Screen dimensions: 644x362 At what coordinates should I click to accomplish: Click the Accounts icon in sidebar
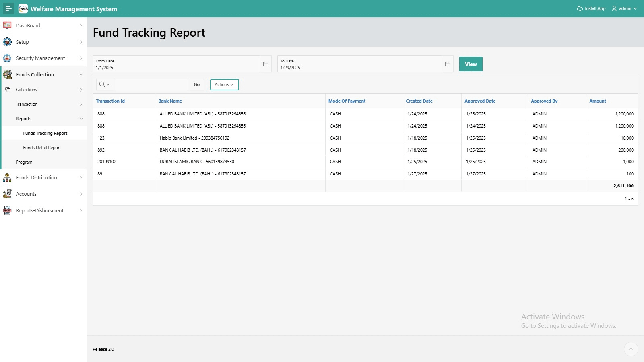[x=7, y=194]
